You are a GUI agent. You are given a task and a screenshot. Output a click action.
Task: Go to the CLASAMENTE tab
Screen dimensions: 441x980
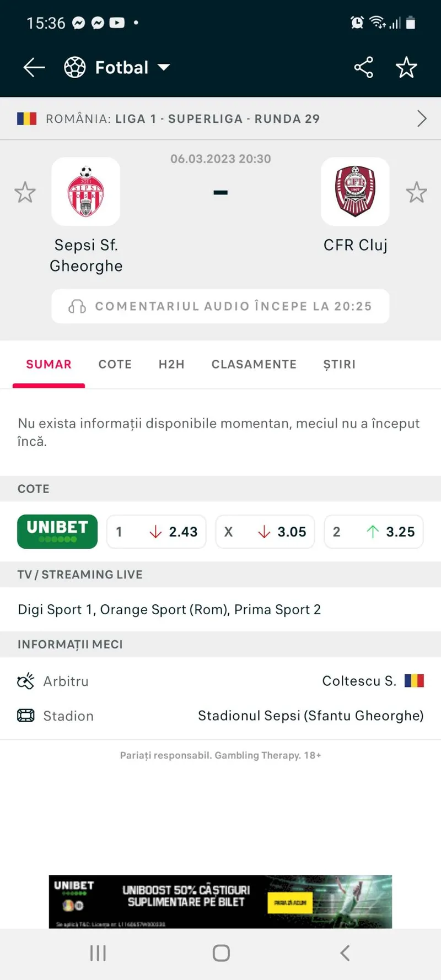(x=254, y=364)
